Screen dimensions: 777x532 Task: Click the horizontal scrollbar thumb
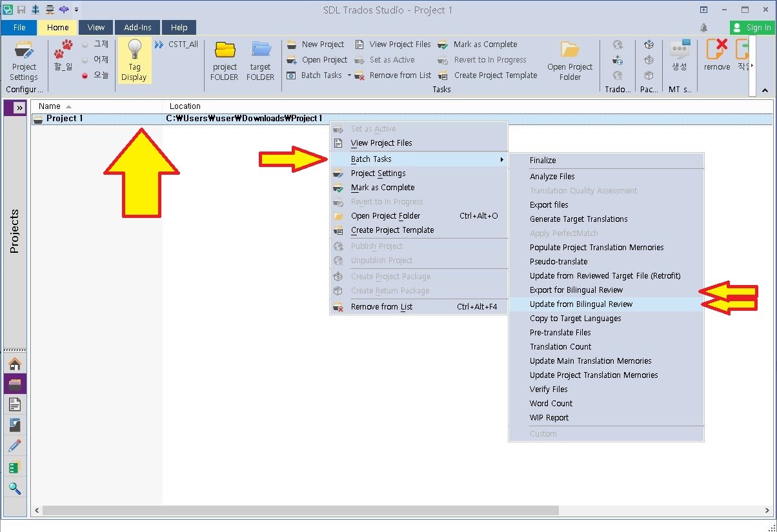(x=300, y=510)
